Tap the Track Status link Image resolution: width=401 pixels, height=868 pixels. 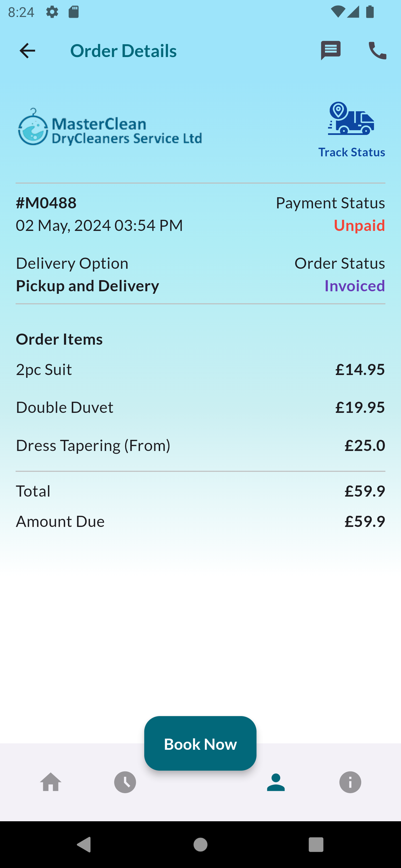351,152
